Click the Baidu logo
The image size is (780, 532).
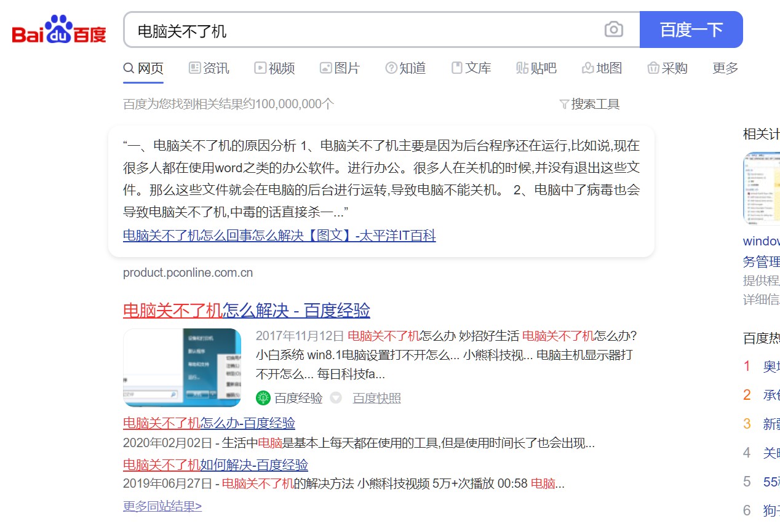(59, 30)
